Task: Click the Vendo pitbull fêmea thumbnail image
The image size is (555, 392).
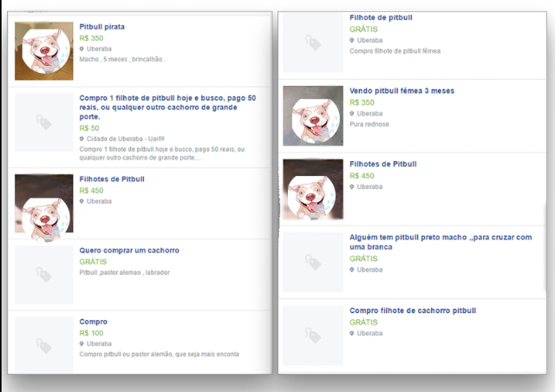Action: coord(313,116)
